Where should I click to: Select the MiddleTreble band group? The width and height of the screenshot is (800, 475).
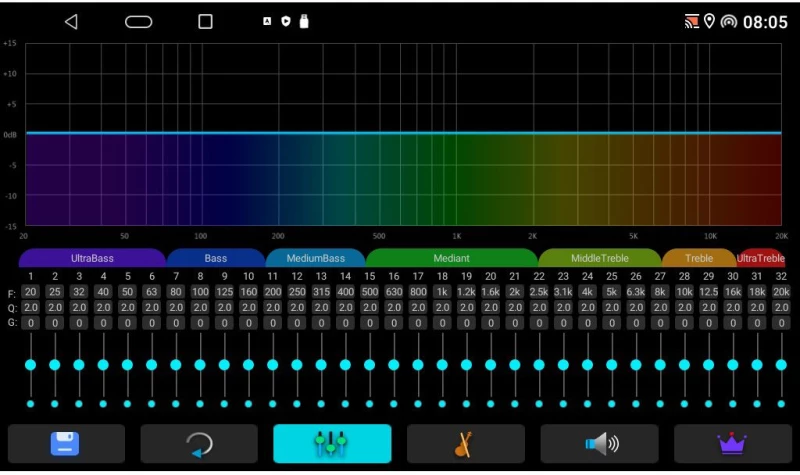pyautogui.click(x=599, y=258)
